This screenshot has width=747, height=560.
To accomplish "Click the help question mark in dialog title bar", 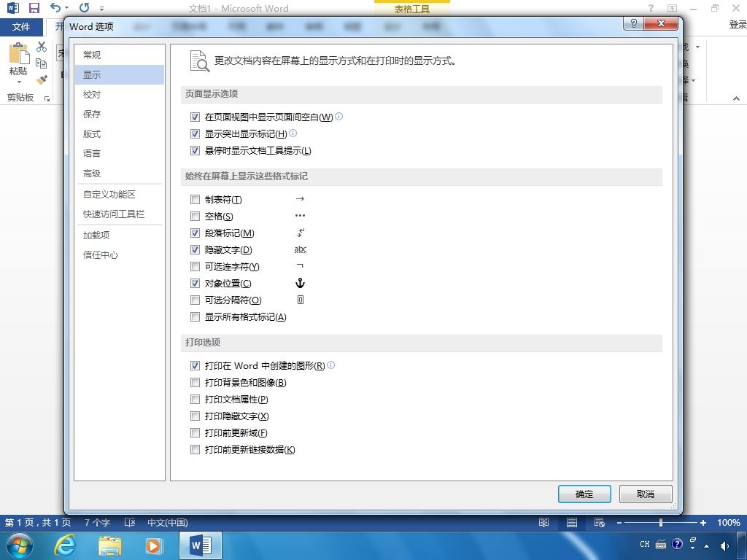I will click(x=634, y=23).
